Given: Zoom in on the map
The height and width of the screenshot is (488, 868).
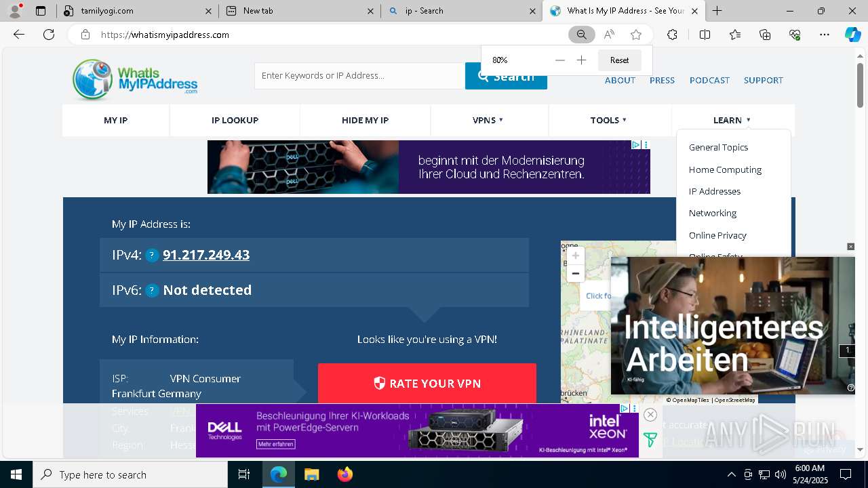Looking at the screenshot, I should pyautogui.click(x=575, y=256).
